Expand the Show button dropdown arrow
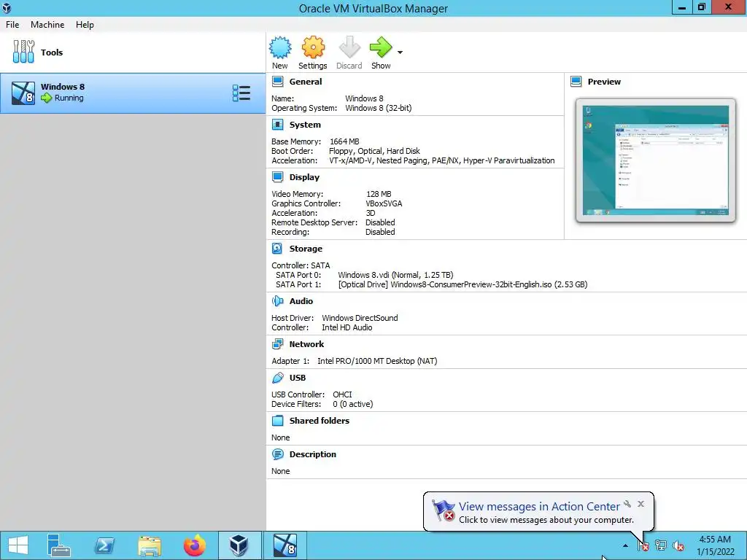747x560 pixels. pos(400,52)
